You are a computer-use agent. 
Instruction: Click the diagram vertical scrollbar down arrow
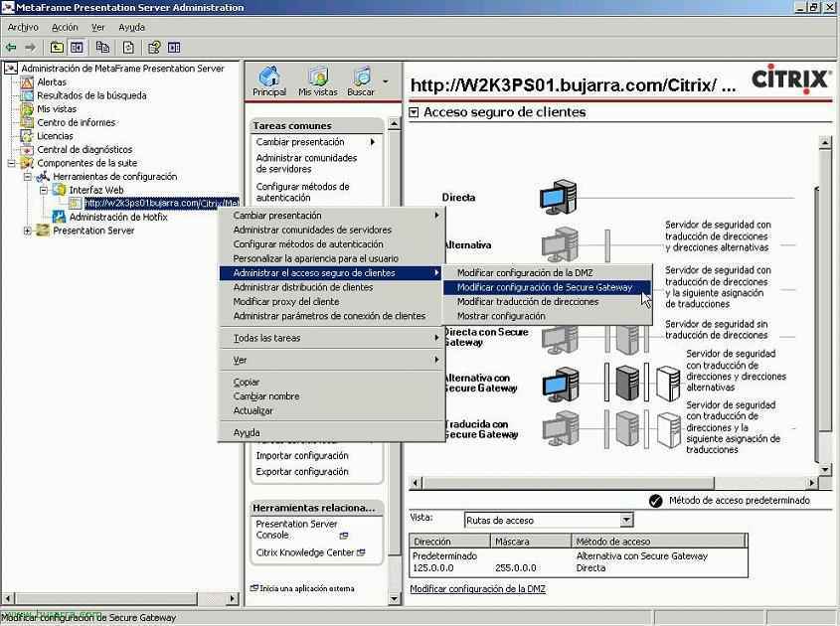click(x=824, y=470)
